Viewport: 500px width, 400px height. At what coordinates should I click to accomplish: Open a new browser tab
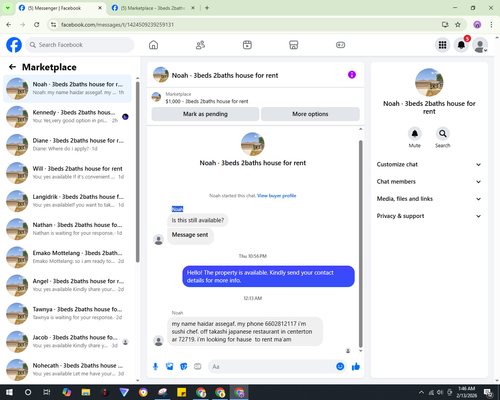click(207, 8)
